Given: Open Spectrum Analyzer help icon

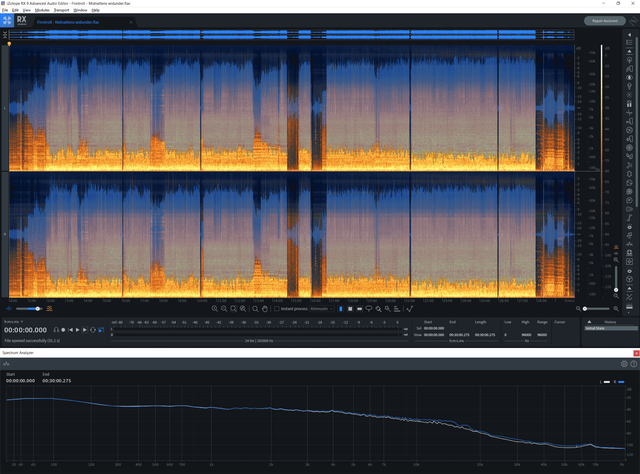Looking at the screenshot, I should coord(633,364).
